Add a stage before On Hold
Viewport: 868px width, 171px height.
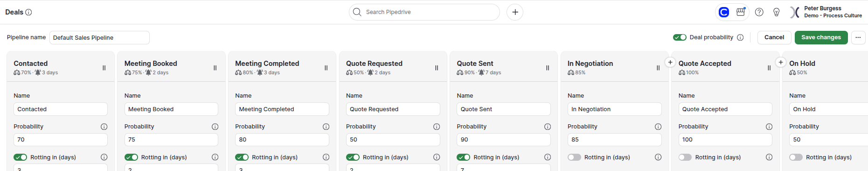point(781,62)
